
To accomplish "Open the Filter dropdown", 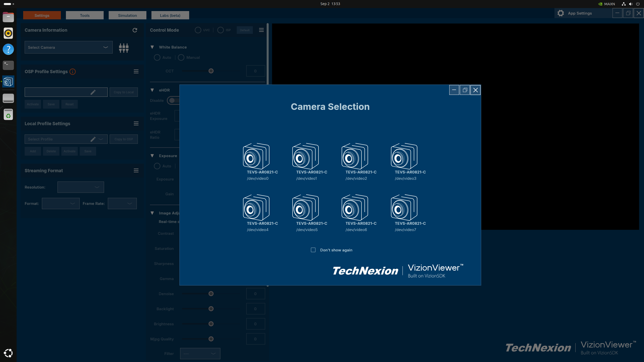I will pyautogui.click(x=200, y=354).
